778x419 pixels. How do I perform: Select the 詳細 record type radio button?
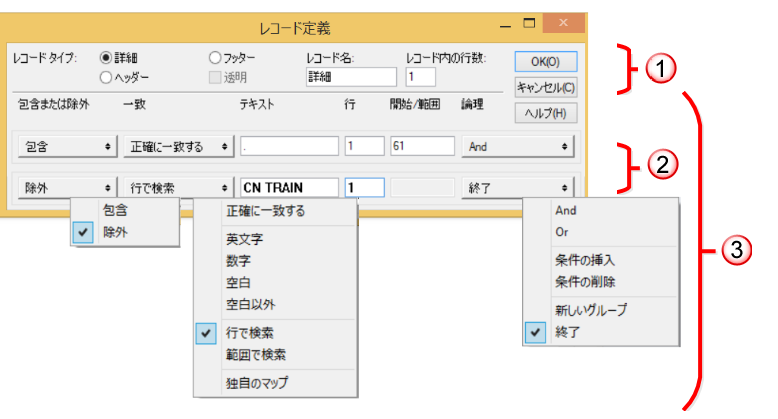tap(106, 58)
